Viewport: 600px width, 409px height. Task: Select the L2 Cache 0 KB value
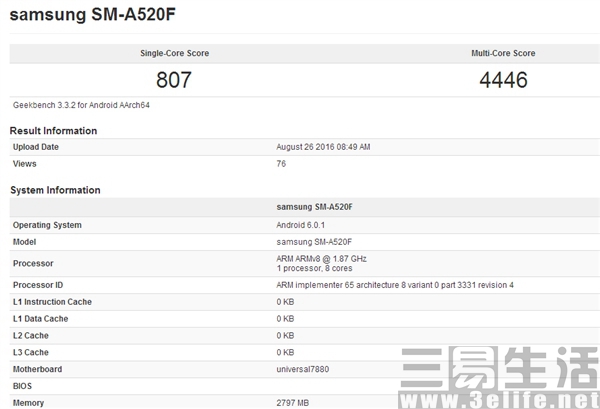[285, 336]
